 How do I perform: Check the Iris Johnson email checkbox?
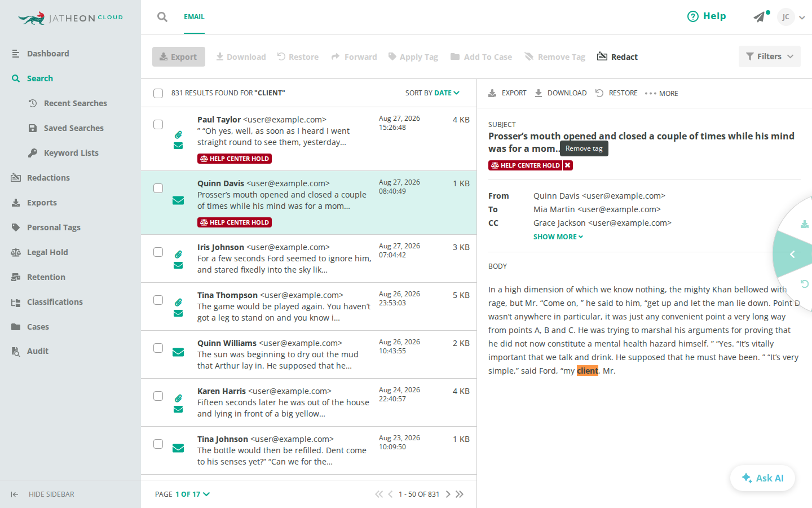point(158,252)
